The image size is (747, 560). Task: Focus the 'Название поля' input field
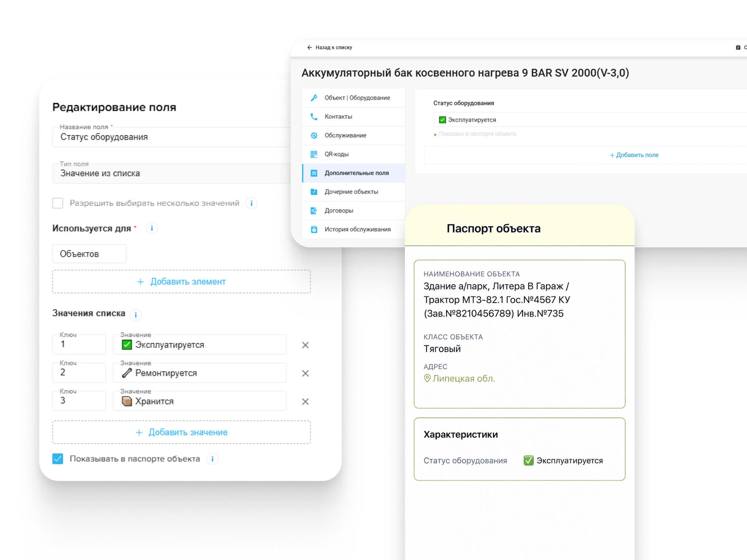click(x=172, y=137)
